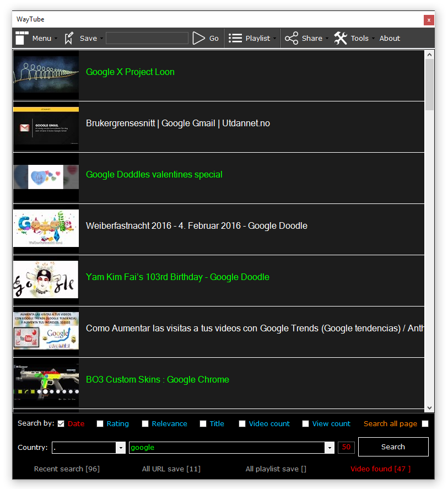
Task: Click the Save bookmark icon
Action: point(69,38)
